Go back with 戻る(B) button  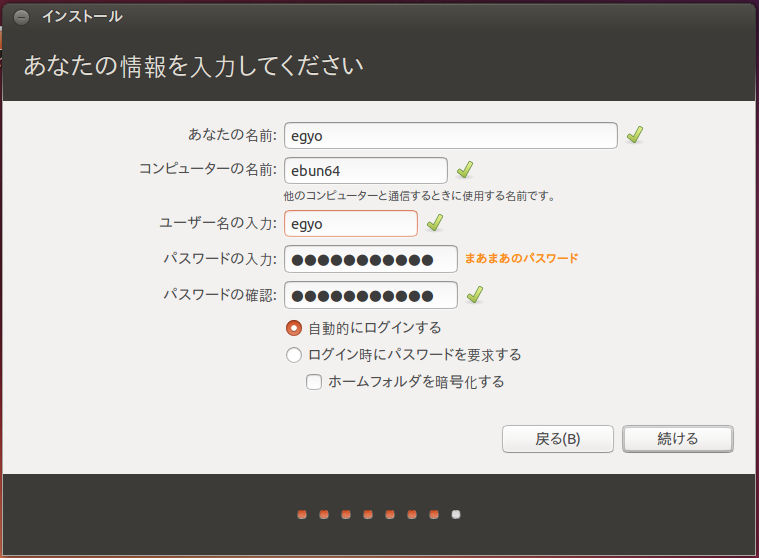558,439
